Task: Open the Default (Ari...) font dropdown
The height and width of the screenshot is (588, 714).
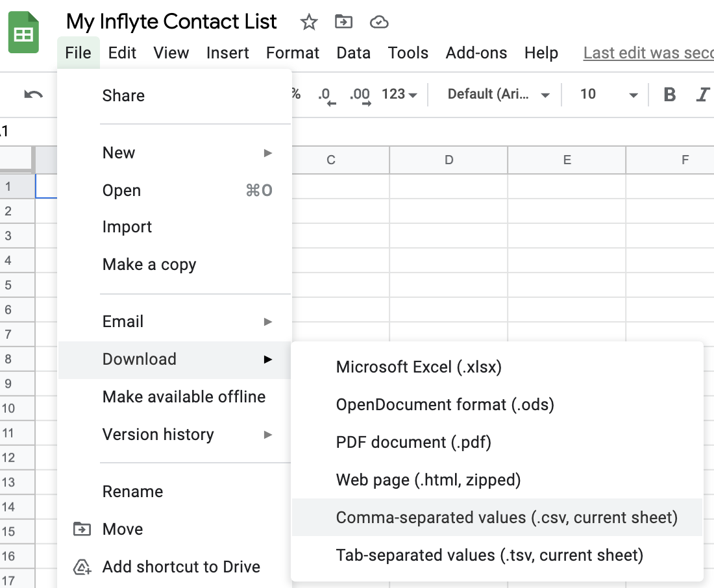Action: point(499,94)
